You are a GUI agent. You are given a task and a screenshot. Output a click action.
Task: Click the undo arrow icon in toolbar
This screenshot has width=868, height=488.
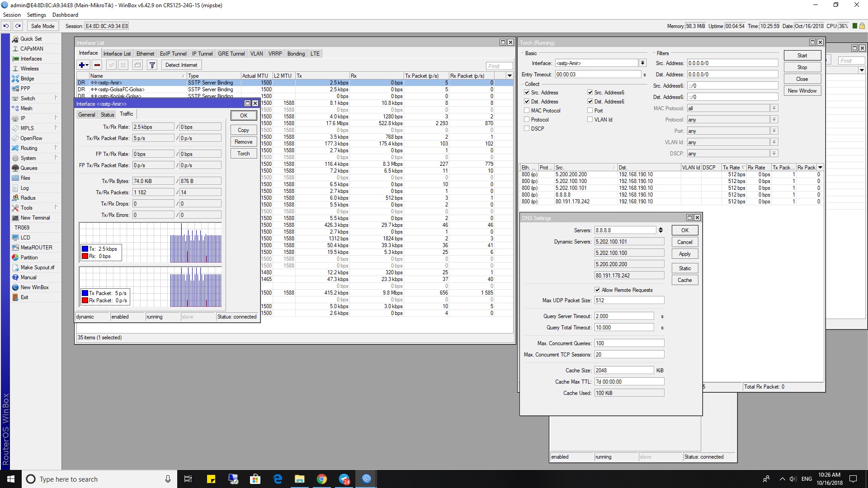6,26
